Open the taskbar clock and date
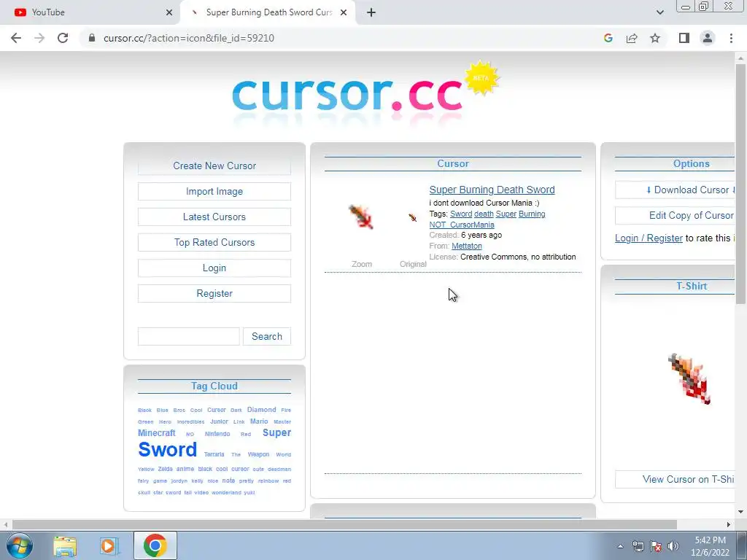Image resolution: width=747 pixels, height=560 pixels. (x=710, y=546)
